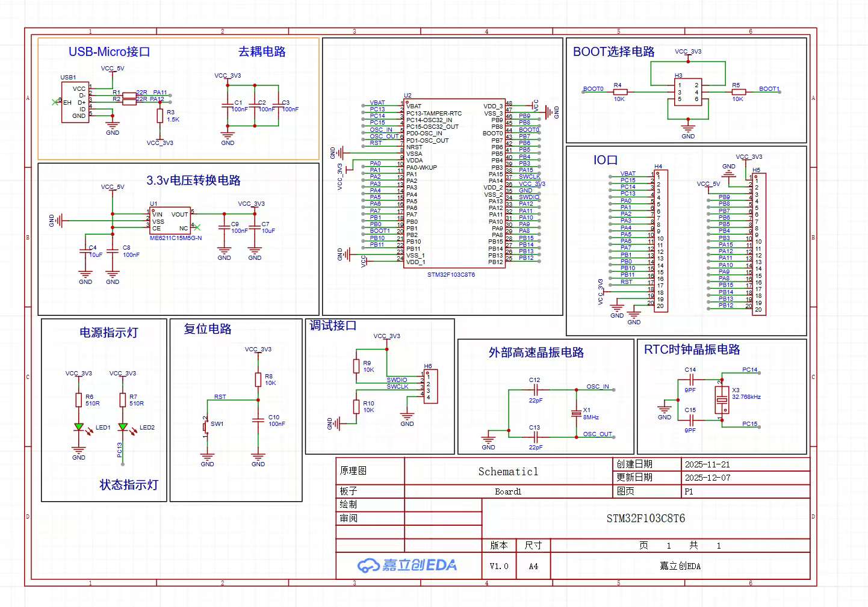Select the LED1 diode symbol

point(79,427)
